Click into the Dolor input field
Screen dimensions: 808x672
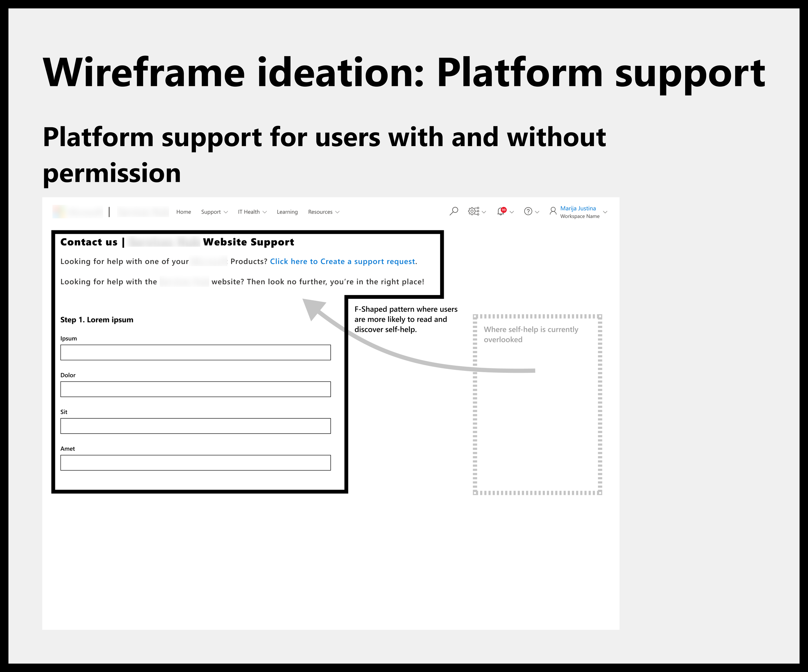point(196,389)
